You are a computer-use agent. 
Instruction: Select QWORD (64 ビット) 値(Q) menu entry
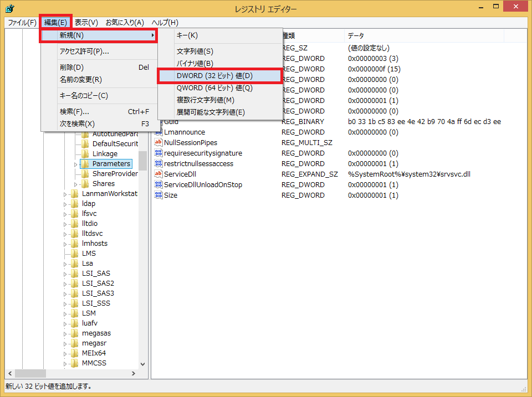214,88
